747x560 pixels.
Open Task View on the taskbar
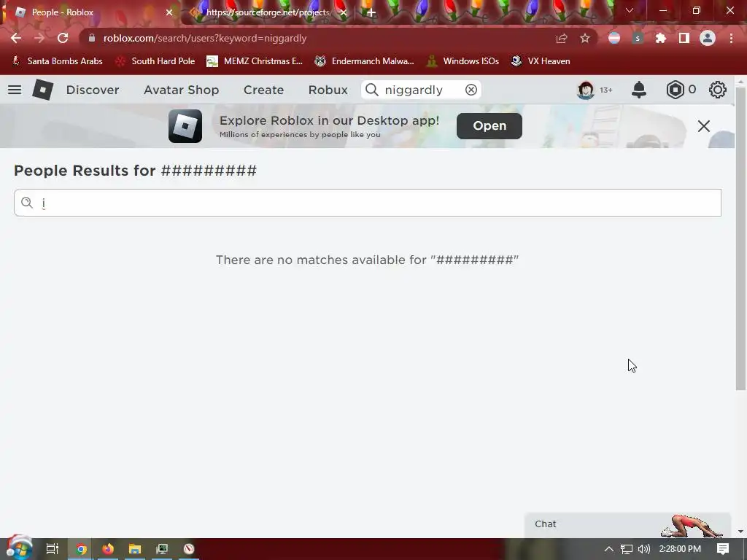[x=52, y=549]
